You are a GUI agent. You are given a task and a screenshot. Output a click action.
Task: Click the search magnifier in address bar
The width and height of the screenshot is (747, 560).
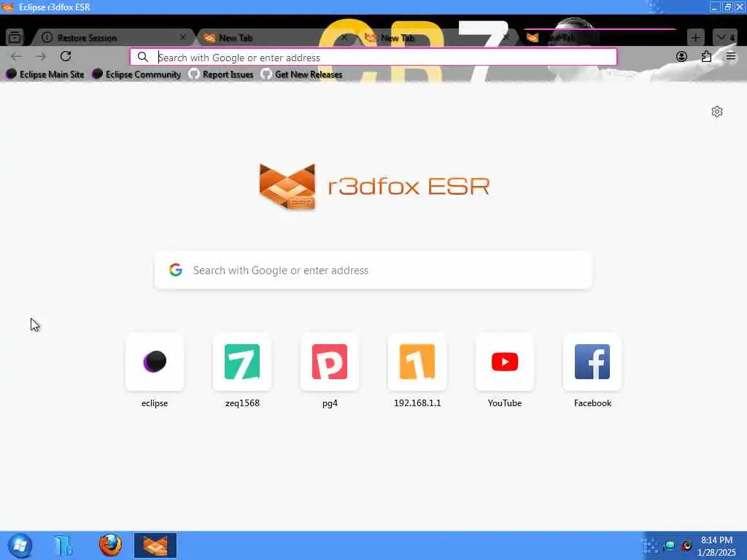click(142, 57)
